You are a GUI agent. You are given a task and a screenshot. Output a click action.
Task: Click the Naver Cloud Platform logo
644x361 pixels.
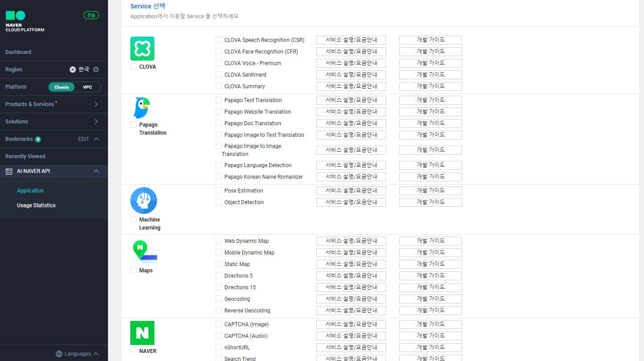pyautogui.click(x=25, y=21)
